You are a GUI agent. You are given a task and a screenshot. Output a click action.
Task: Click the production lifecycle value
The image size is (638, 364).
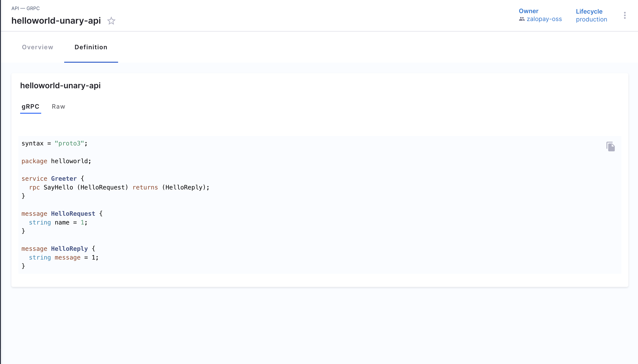click(591, 19)
